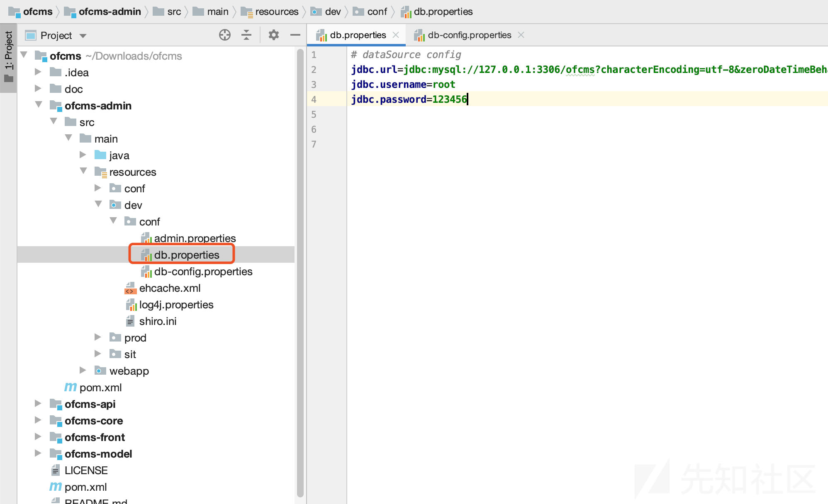Click ofcms in the breadcrumb bar
The image size is (828, 504).
pos(38,12)
